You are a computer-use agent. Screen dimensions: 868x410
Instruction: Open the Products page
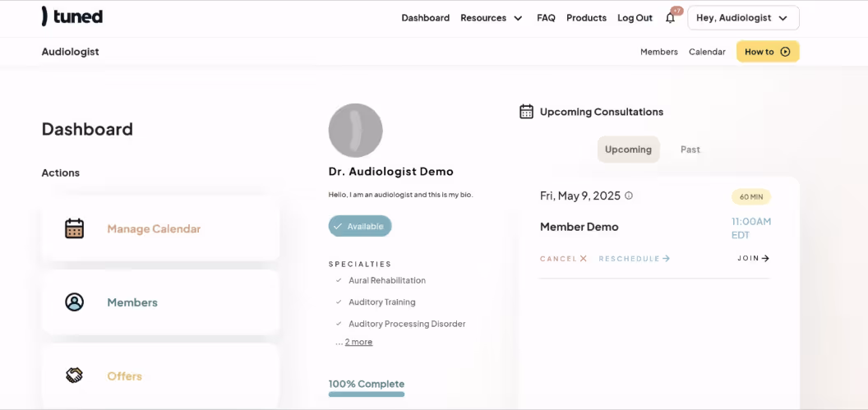coord(586,18)
